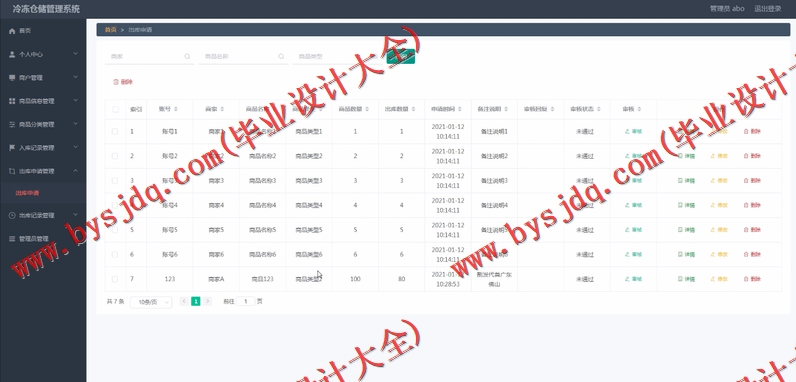Image resolution: width=796 pixels, height=382 pixels.
Task: Click the person icon beside 个人中心
Action: pyautogui.click(x=12, y=54)
